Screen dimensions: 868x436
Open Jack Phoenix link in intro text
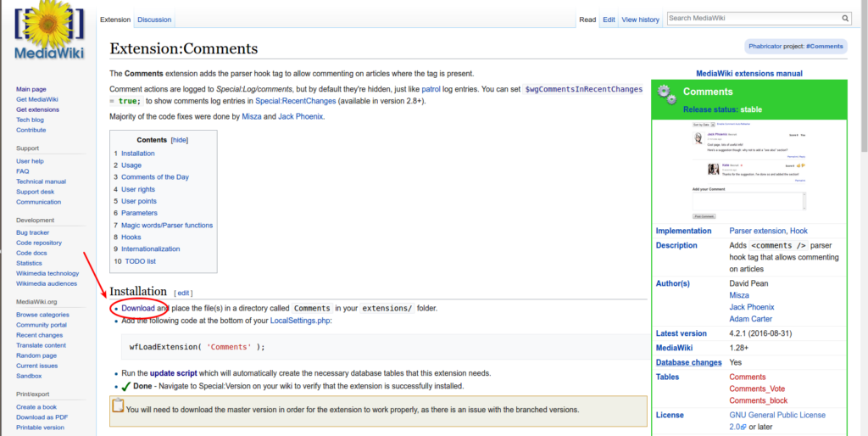[301, 117]
